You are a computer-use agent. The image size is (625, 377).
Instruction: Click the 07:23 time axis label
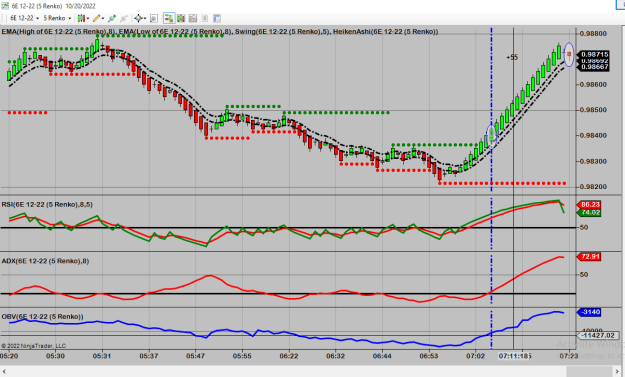tap(568, 355)
